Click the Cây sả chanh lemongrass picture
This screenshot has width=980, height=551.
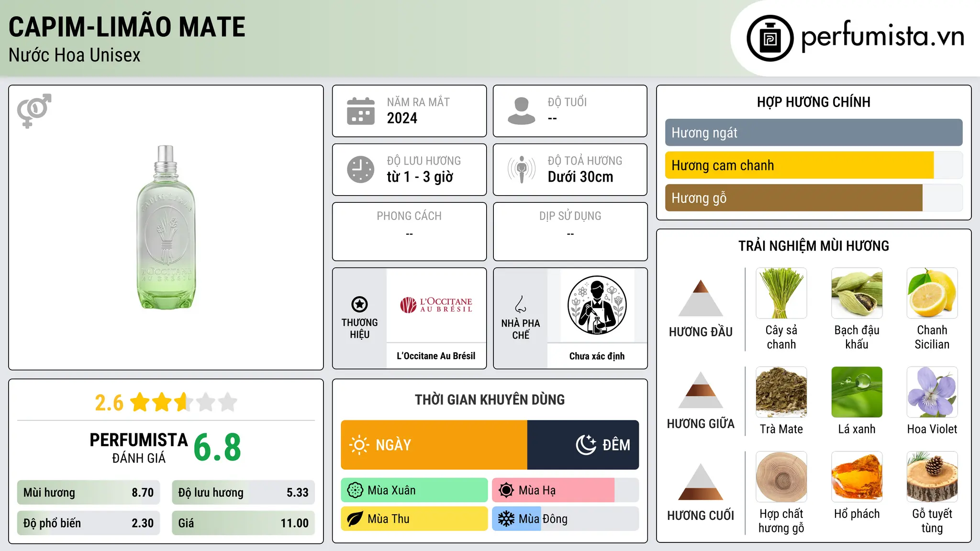tap(781, 293)
